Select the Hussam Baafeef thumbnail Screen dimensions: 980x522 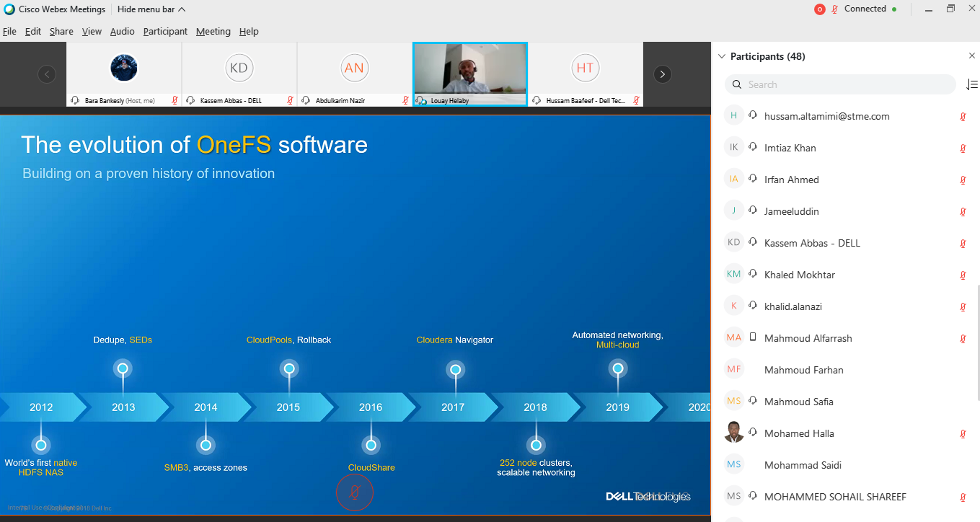pyautogui.click(x=586, y=74)
